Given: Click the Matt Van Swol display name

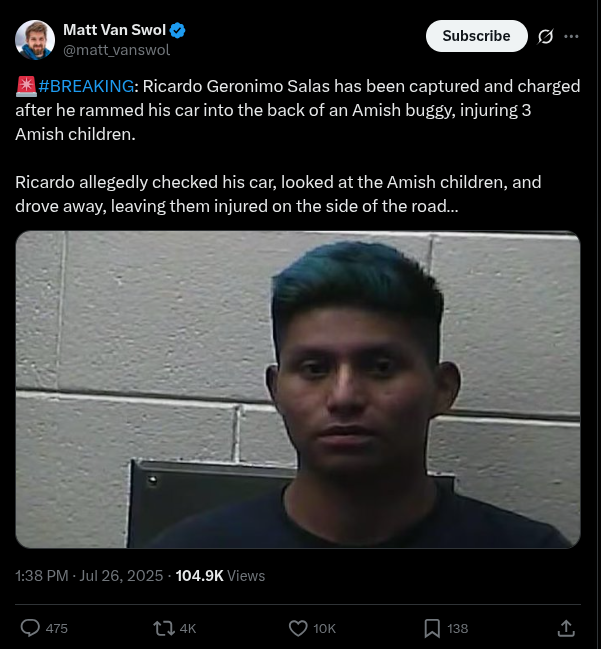Looking at the screenshot, I should point(115,30).
